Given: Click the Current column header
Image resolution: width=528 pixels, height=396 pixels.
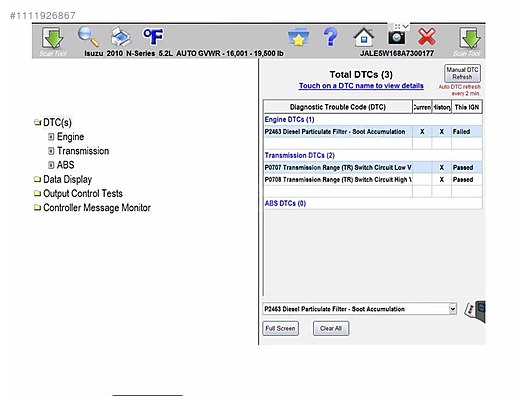Looking at the screenshot, I should pyautogui.click(x=422, y=107).
